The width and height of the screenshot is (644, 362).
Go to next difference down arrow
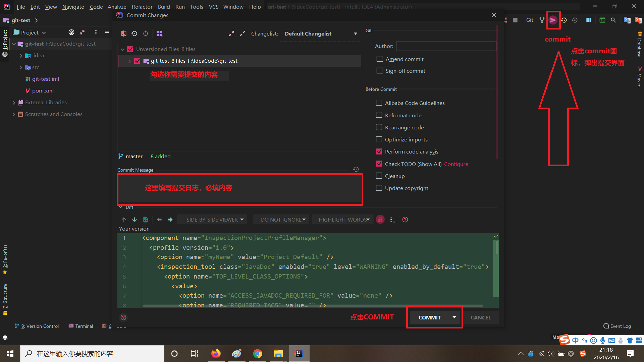click(x=135, y=220)
